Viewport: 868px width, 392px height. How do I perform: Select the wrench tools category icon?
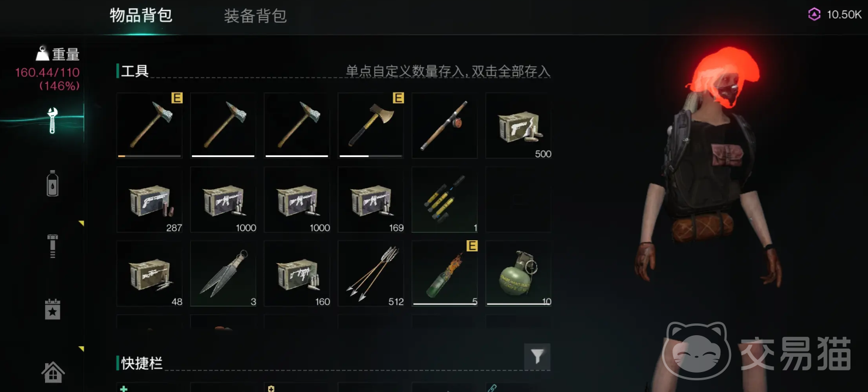click(52, 120)
